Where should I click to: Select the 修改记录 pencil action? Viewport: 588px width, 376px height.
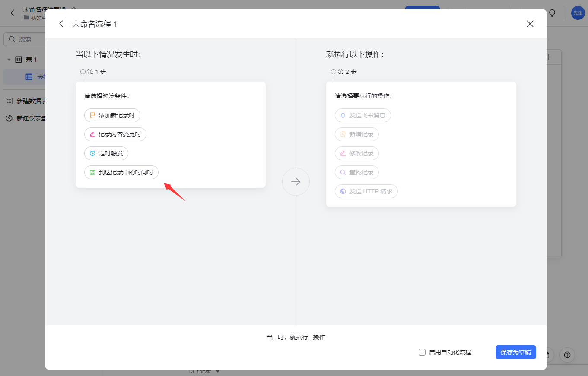(x=357, y=154)
